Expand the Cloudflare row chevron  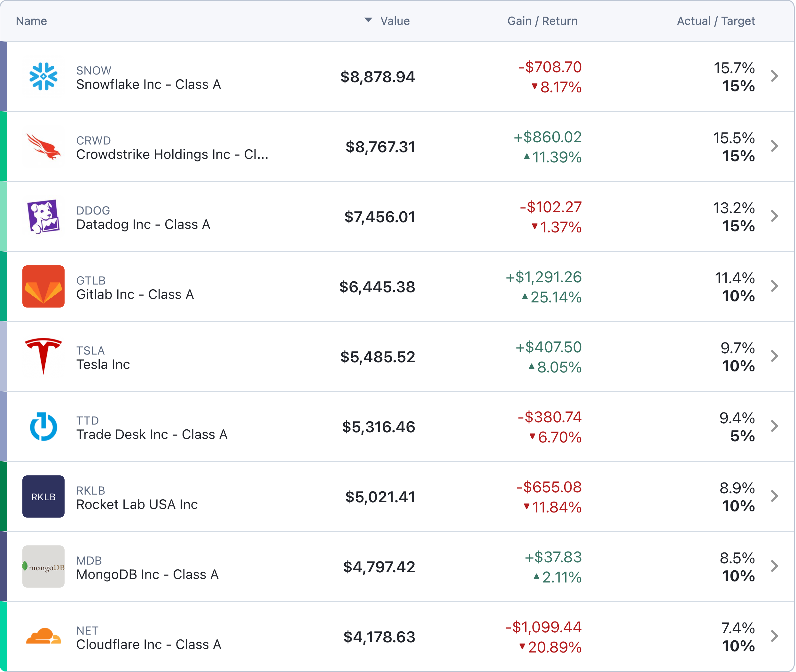tap(774, 636)
